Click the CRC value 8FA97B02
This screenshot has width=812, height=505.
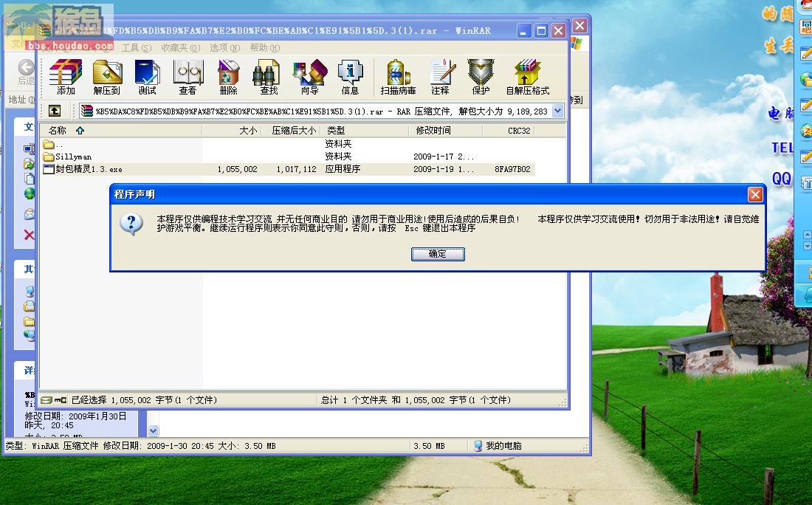pyautogui.click(x=512, y=169)
